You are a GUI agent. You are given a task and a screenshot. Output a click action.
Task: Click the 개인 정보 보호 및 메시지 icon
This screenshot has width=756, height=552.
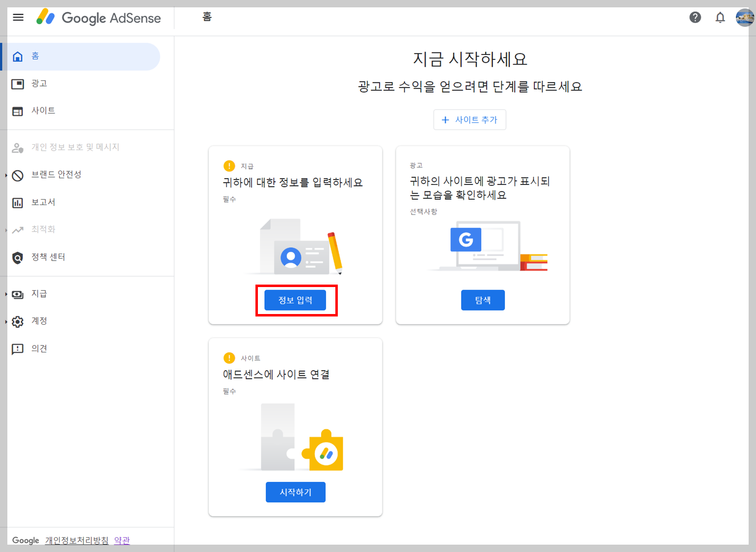18,148
